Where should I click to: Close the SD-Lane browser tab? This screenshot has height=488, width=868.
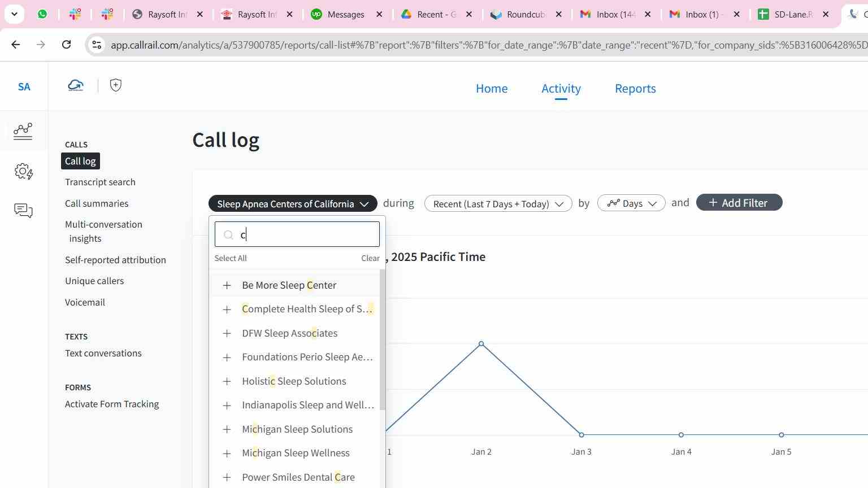tap(826, 14)
